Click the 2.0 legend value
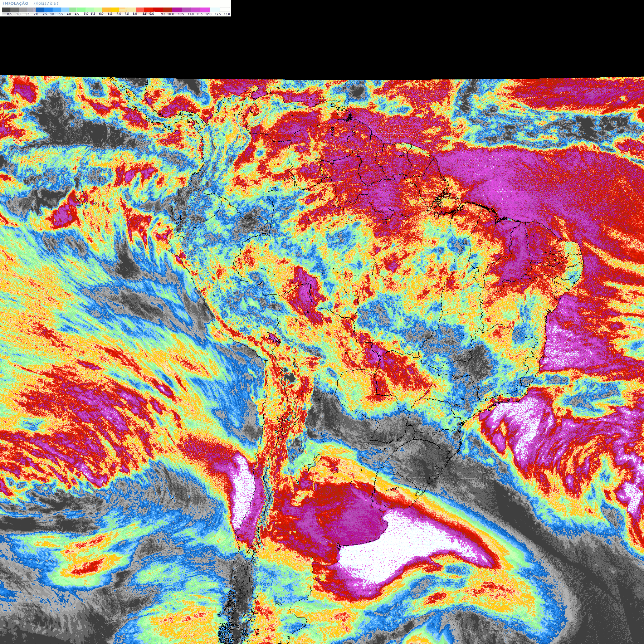The image size is (644, 644). pos(36,14)
